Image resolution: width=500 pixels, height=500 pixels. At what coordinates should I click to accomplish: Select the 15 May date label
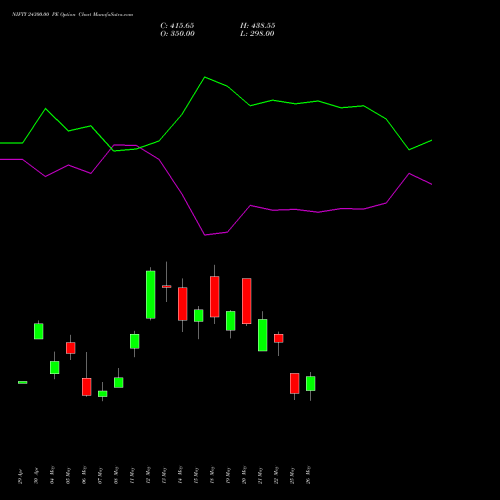(196, 475)
